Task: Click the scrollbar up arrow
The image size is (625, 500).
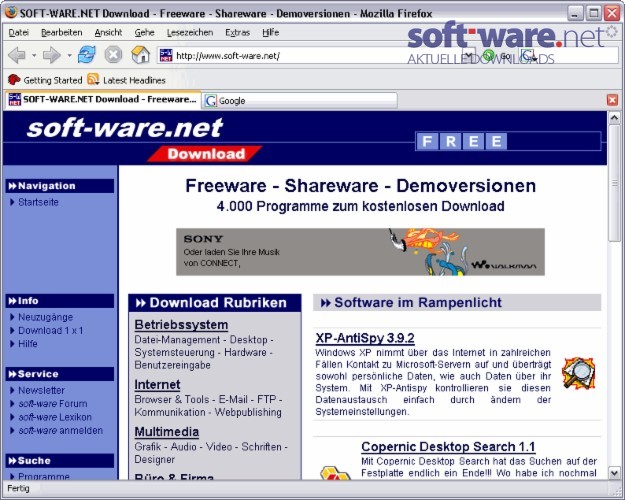Action: [x=614, y=118]
